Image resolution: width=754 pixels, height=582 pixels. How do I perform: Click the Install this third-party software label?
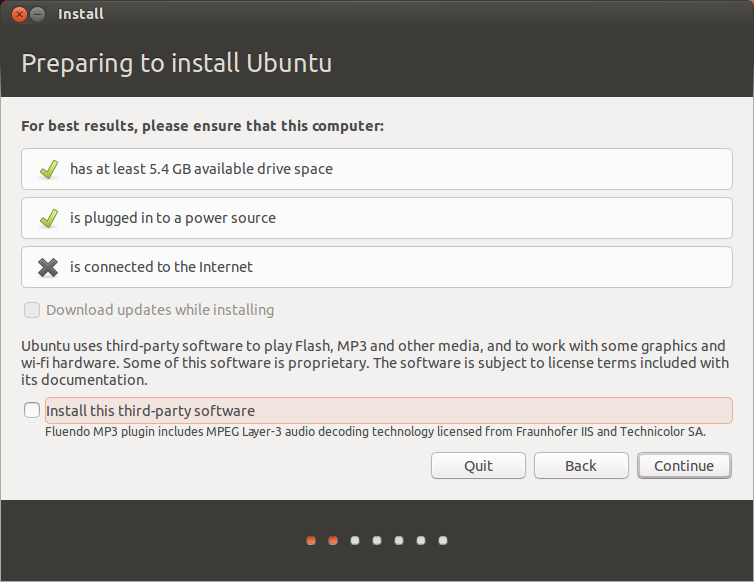click(x=150, y=411)
